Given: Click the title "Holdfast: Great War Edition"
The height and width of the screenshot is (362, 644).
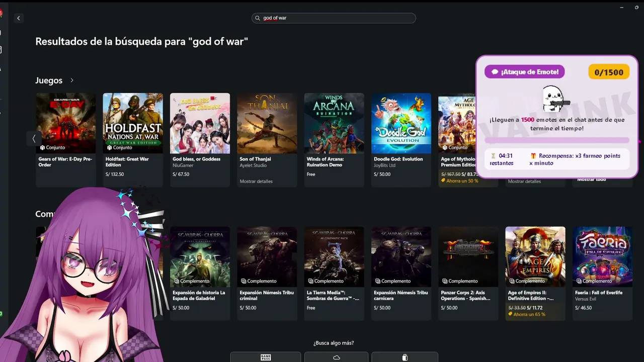Looking at the screenshot, I should tap(127, 162).
